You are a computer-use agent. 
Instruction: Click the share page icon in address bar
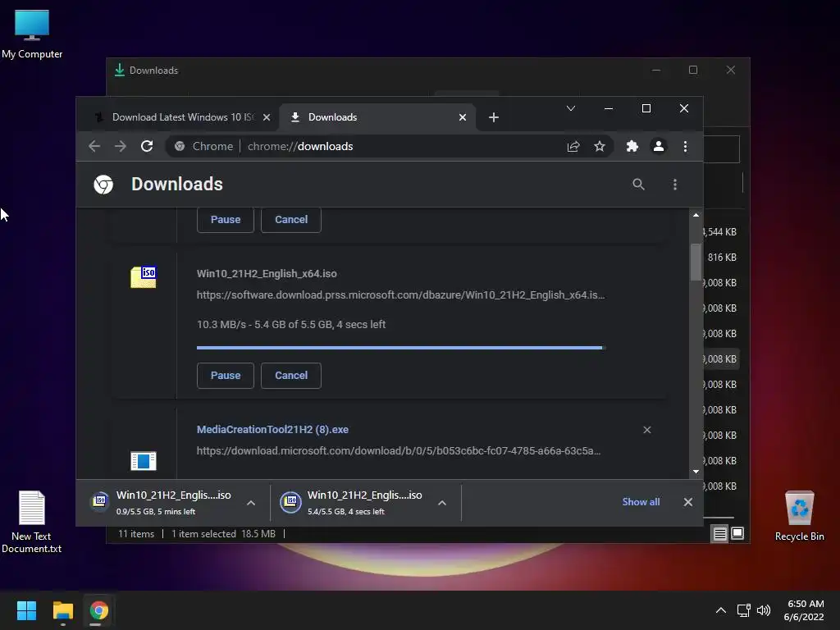click(x=573, y=146)
